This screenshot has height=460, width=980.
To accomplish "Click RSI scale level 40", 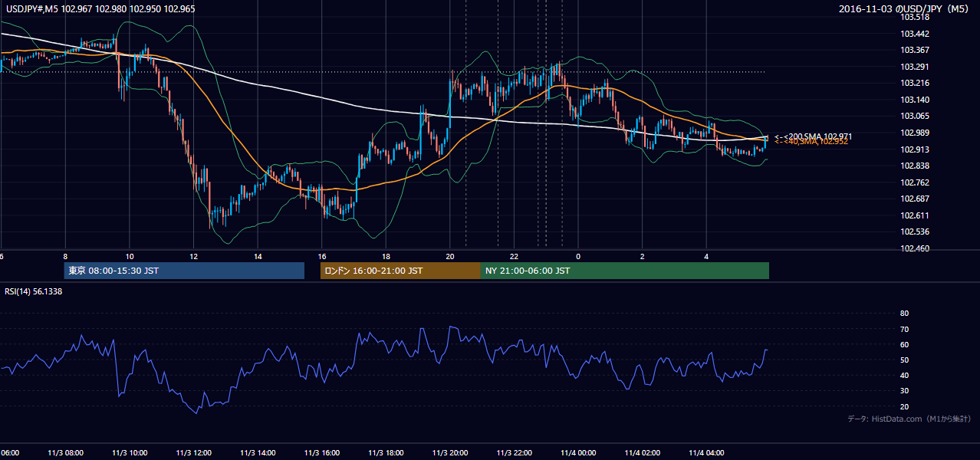I will 904,375.
